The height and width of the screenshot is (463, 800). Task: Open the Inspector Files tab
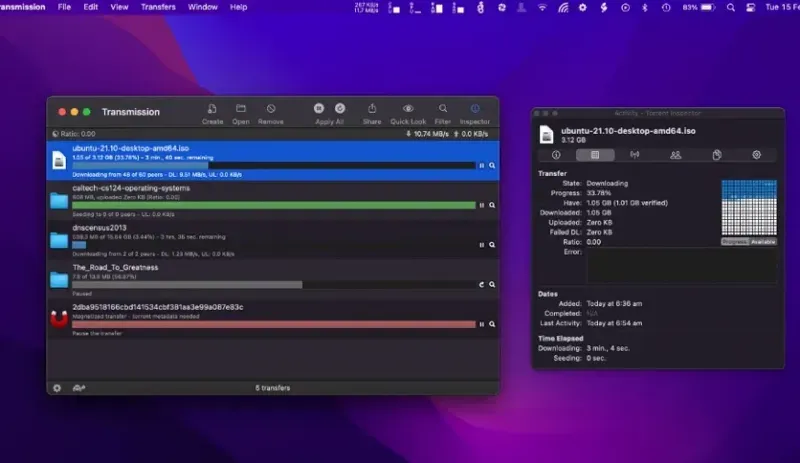tap(717, 155)
